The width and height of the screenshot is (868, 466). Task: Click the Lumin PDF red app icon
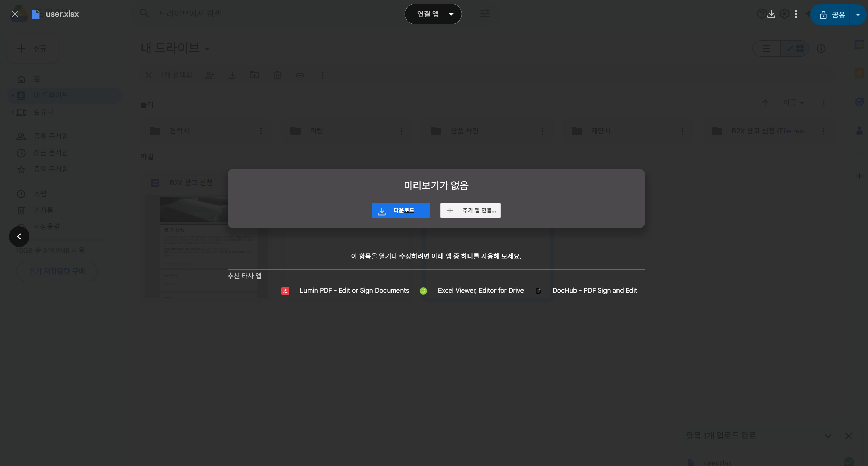[x=285, y=291]
